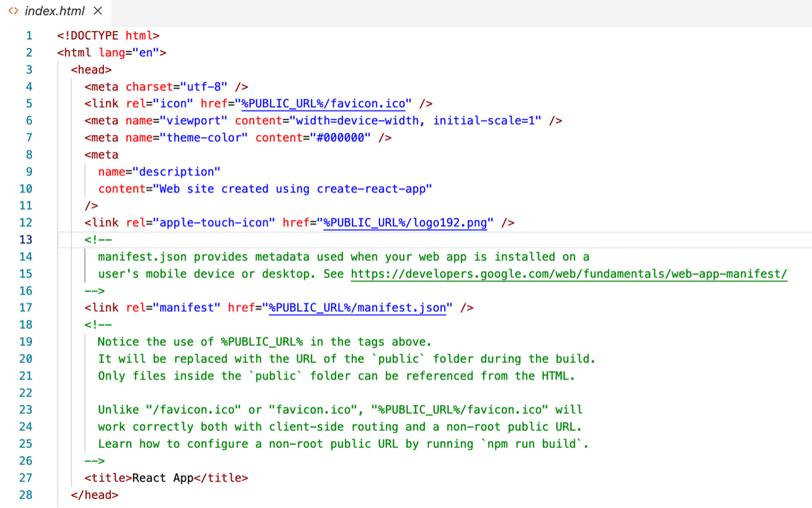
Task: Place cursor inside the title React App text
Action: coord(162,478)
